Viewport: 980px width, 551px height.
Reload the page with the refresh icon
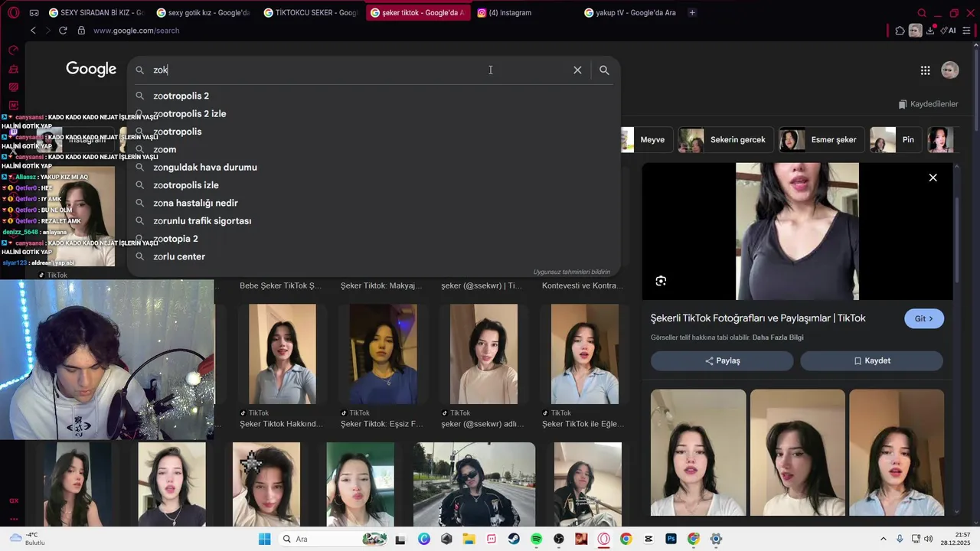click(x=63, y=31)
